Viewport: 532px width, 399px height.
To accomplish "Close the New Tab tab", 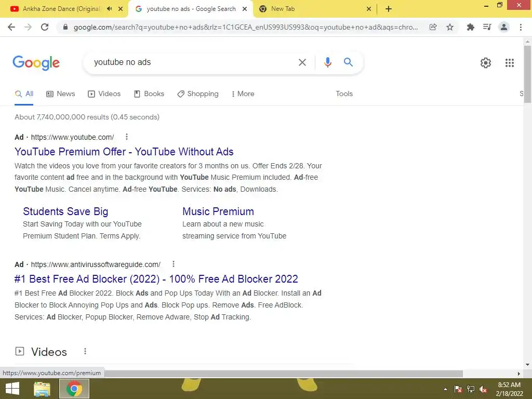I will pos(369,9).
